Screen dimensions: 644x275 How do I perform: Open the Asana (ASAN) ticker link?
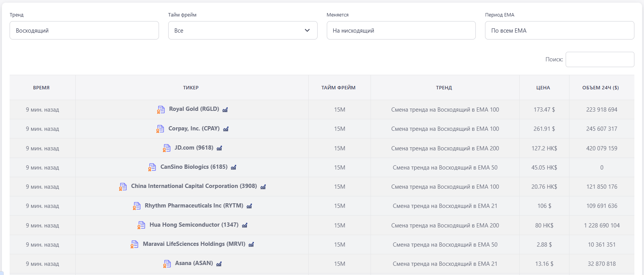pyautogui.click(x=194, y=263)
